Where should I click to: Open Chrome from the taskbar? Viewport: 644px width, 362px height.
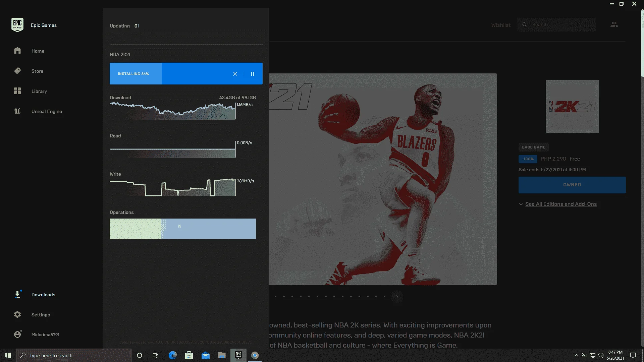tap(255, 355)
